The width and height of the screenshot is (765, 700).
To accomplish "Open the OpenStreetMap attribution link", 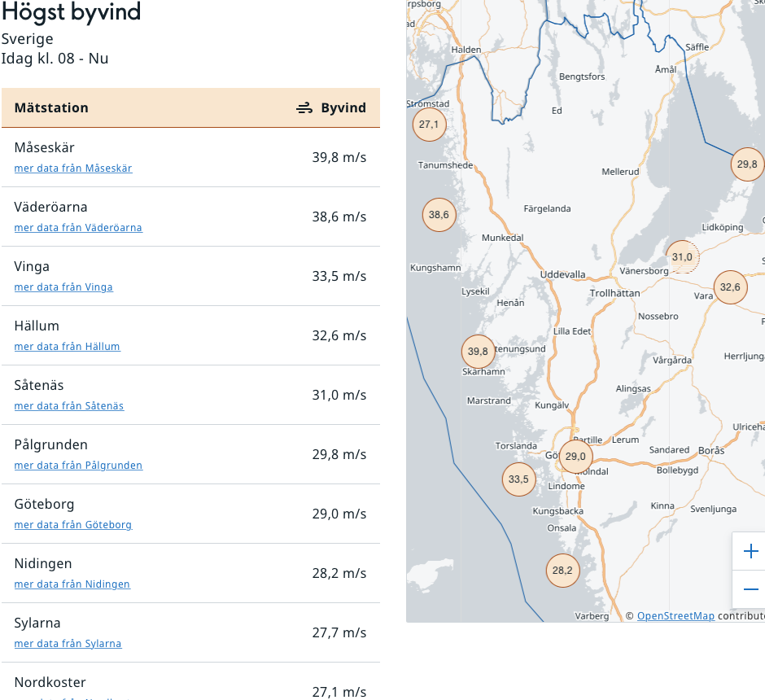I will pyautogui.click(x=675, y=616).
